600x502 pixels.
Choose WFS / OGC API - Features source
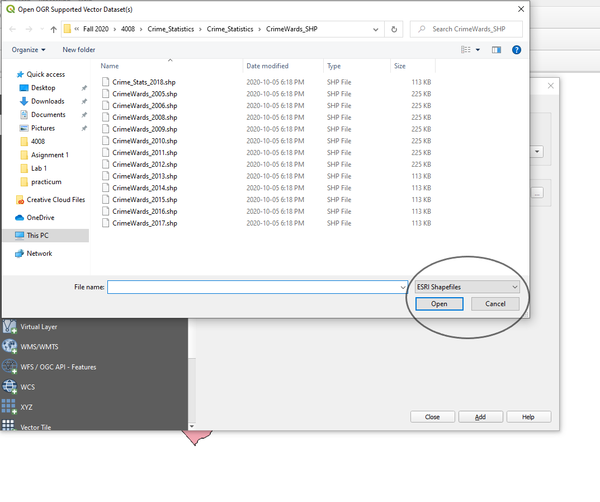(10, 367)
